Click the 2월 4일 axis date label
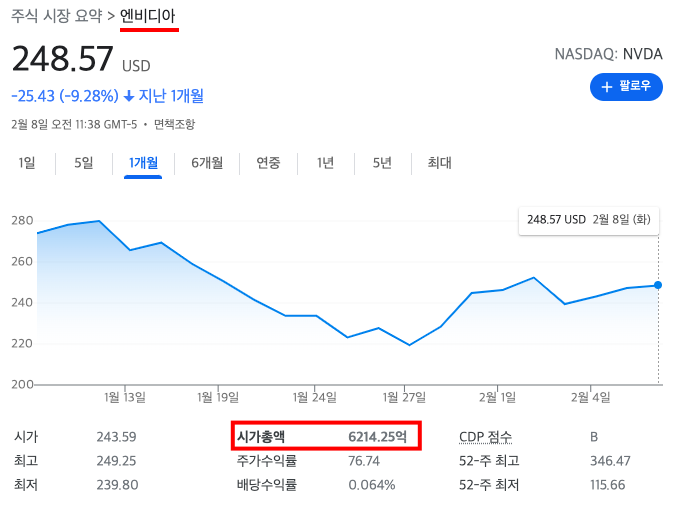Screen dimensions: 682x506 (591, 397)
